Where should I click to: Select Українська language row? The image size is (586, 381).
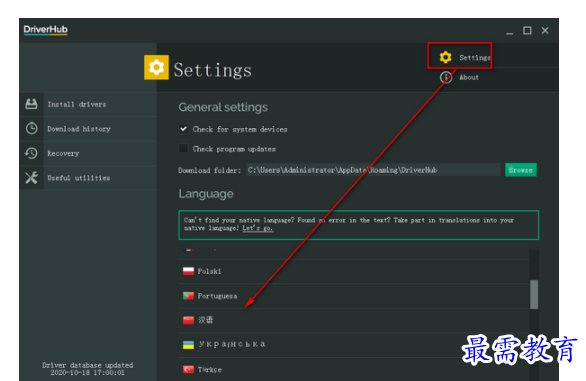(x=354, y=345)
